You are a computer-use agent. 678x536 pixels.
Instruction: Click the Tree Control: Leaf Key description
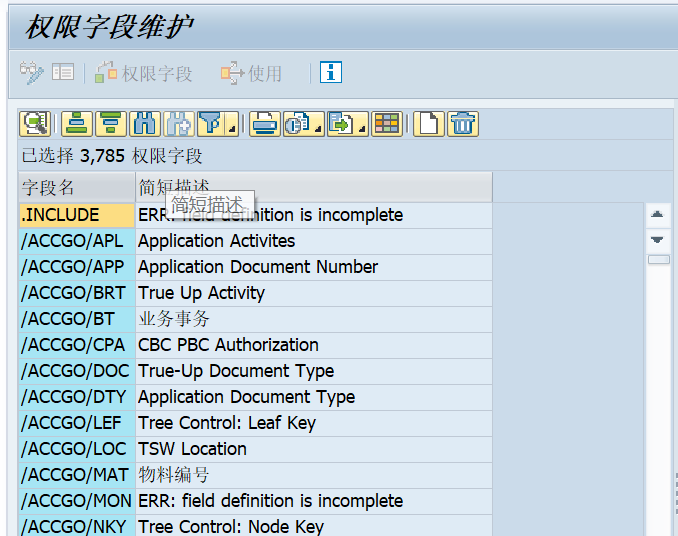[x=314, y=423]
